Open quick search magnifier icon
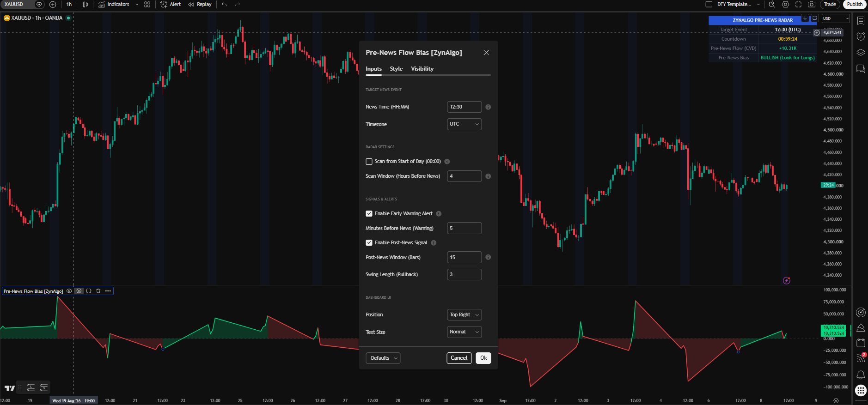Screen dimensions: 868x405 pyautogui.click(x=772, y=5)
